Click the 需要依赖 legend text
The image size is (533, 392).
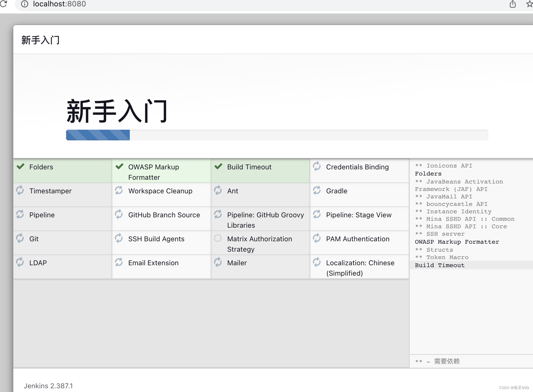click(x=447, y=361)
